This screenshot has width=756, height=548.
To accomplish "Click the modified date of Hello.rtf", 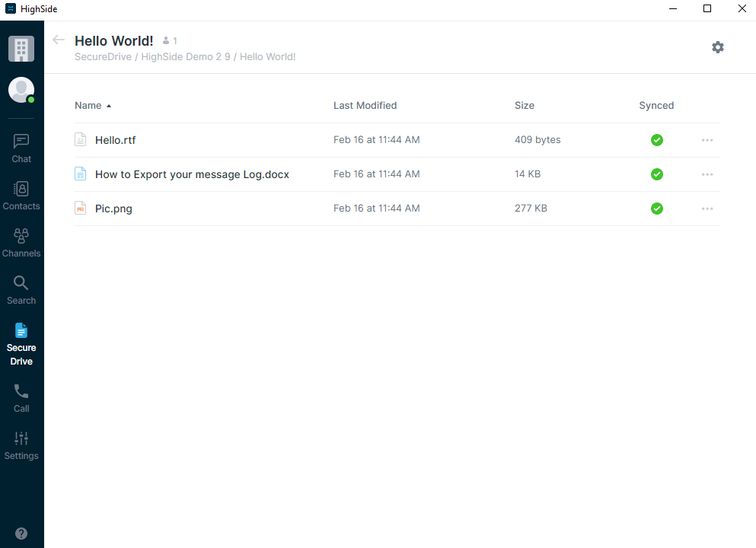I will tap(377, 140).
